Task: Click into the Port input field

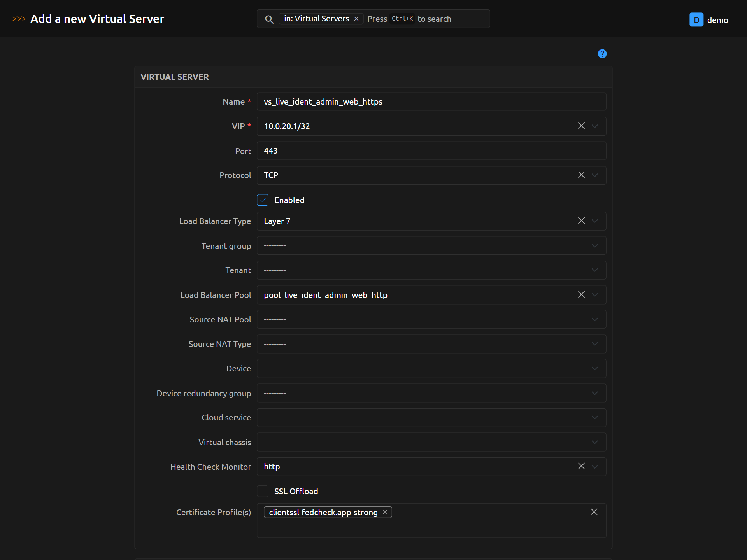Action: tap(431, 151)
